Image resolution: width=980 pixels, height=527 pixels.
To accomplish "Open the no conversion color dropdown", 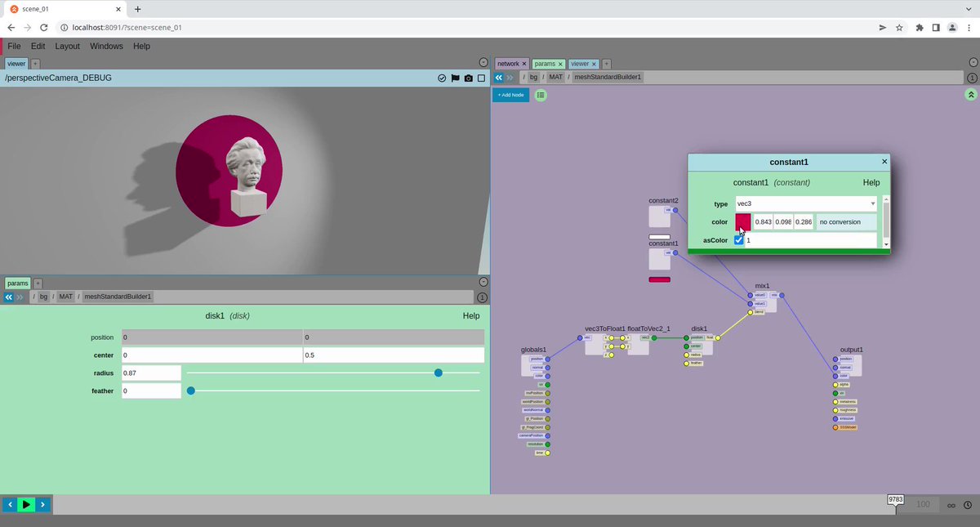I will pyautogui.click(x=846, y=221).
